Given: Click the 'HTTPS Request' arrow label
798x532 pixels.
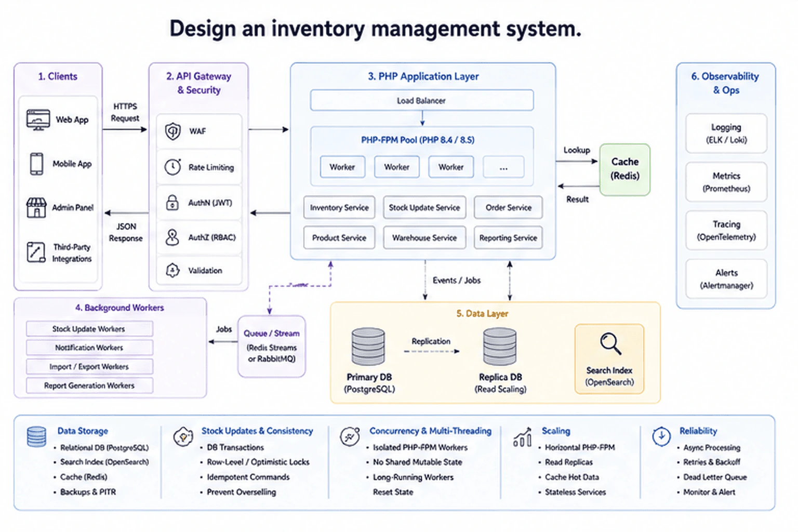Looking at the screenshot, I should pyautogui.click(x=125, y=112).
